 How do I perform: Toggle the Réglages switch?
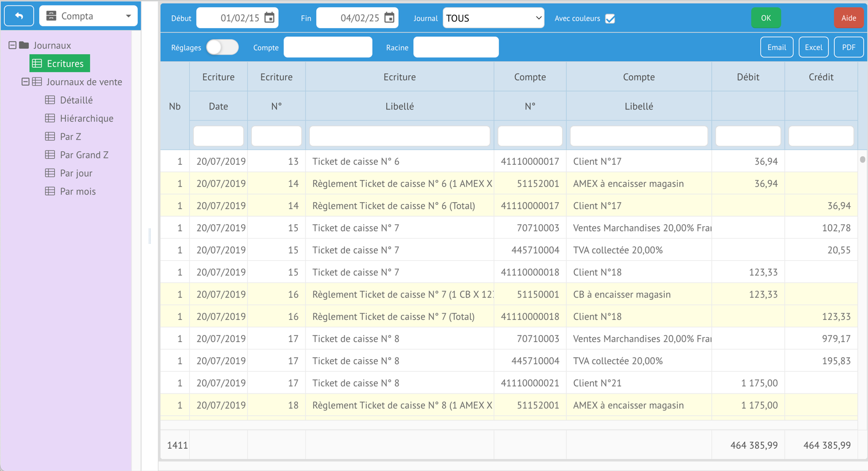(222, 48)
